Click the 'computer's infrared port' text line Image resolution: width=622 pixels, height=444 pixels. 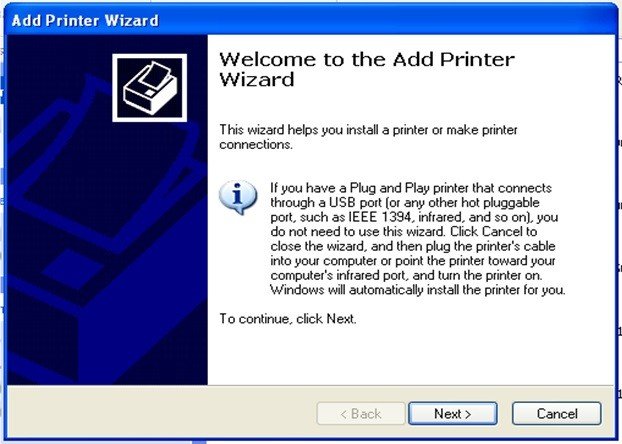406,275
